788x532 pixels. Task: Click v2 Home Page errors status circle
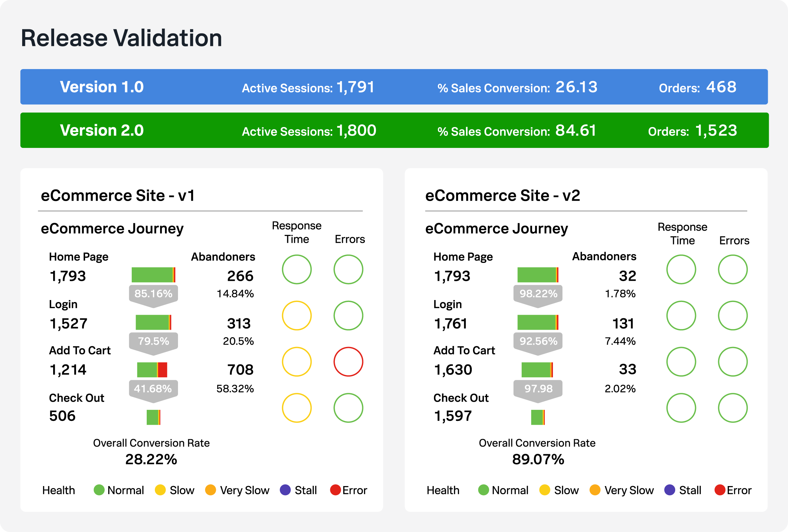[x=733, y=269]
